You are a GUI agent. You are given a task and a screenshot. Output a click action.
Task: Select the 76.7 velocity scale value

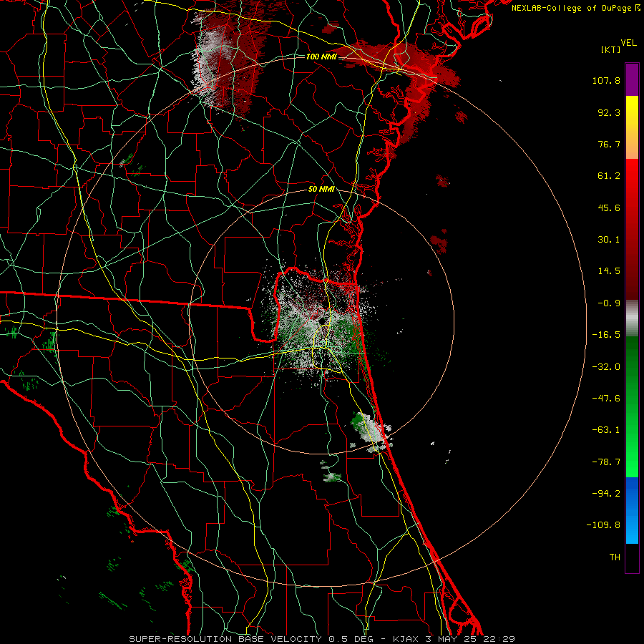(609, 144)
